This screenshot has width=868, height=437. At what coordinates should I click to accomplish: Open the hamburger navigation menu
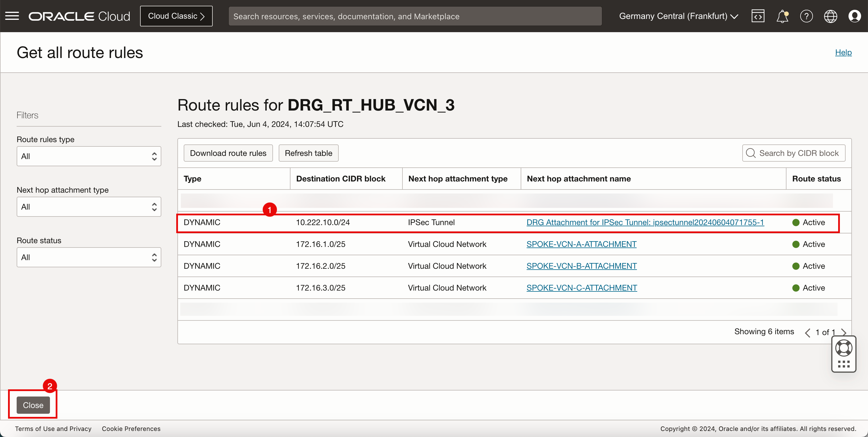12,16
